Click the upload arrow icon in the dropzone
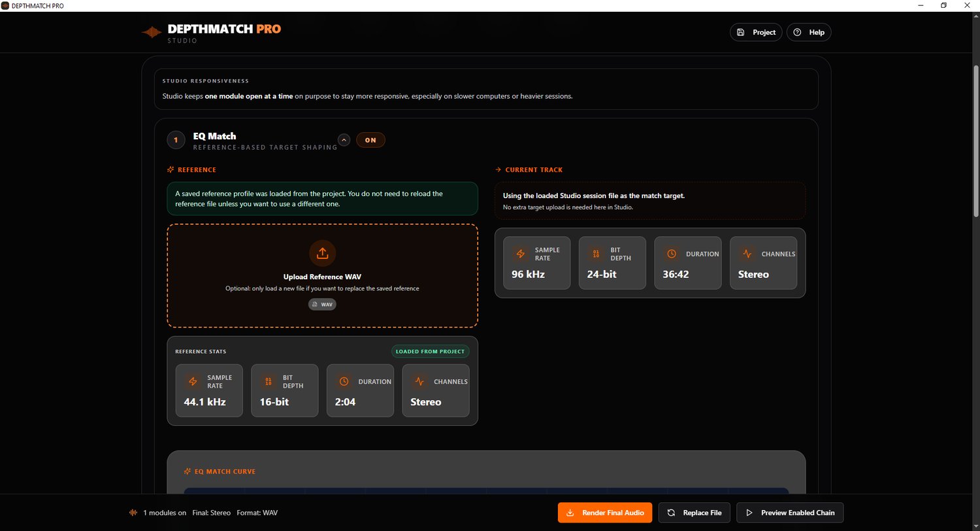The height and width of the screenshot is (531, 980). tap(322, 253)
